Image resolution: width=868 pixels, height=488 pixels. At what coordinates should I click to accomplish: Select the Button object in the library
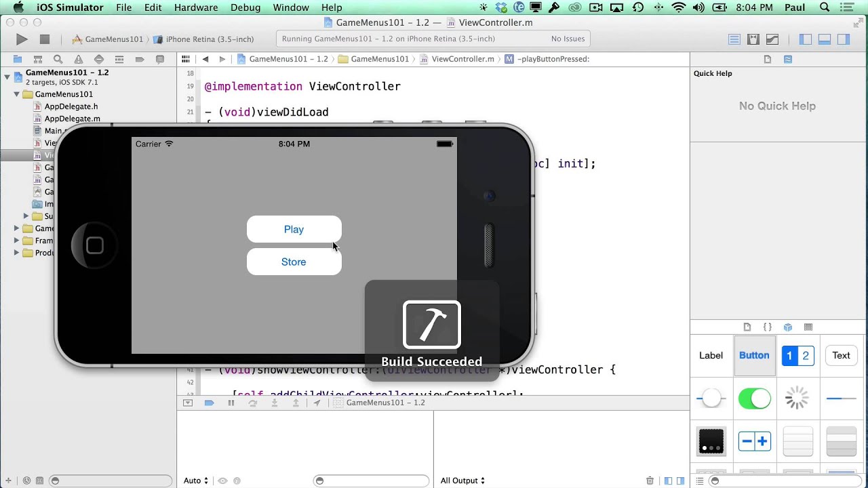click(x=754, y=355)
